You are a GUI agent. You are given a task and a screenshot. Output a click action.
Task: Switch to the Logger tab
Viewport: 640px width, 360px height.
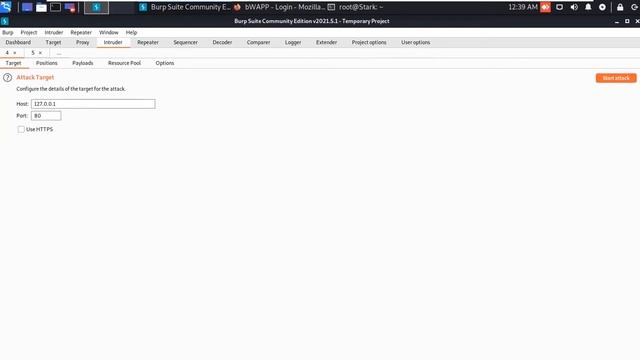coord(293,42)
